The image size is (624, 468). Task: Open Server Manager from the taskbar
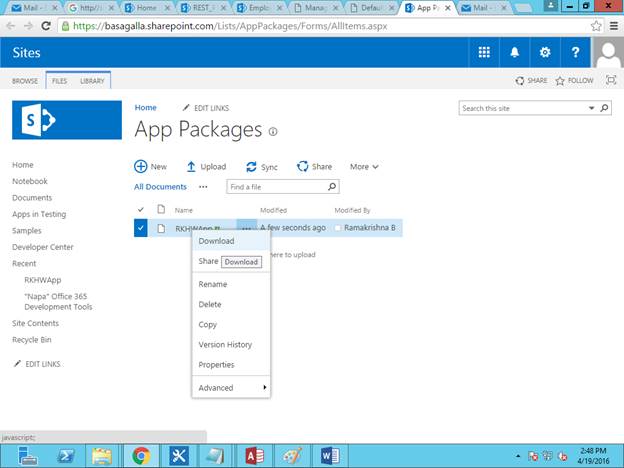point(27,456)
